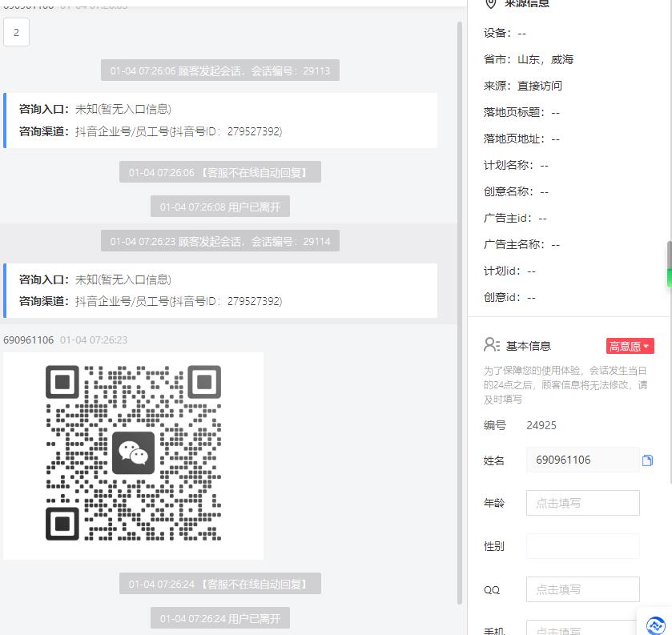Select the chat panel vertical scrollbar
The height and width of the screenshot is (635, 672).
pyautogui.click(x=460, y=313)
